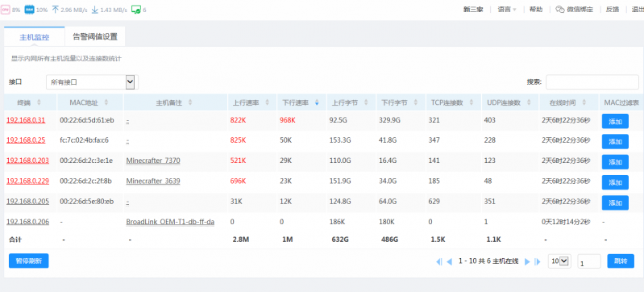The image size is (644, 292).
Task: Click the upload speed arrow icon
Action: click(56, 10)
